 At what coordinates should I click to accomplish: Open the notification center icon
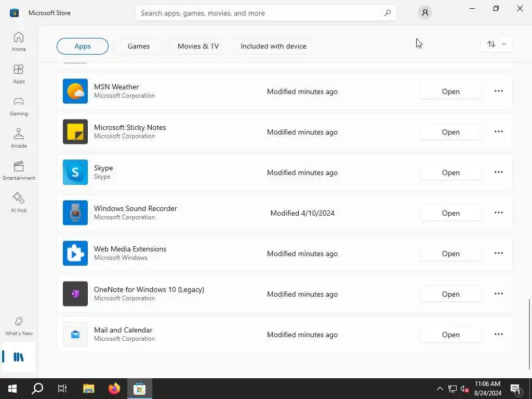516,389
